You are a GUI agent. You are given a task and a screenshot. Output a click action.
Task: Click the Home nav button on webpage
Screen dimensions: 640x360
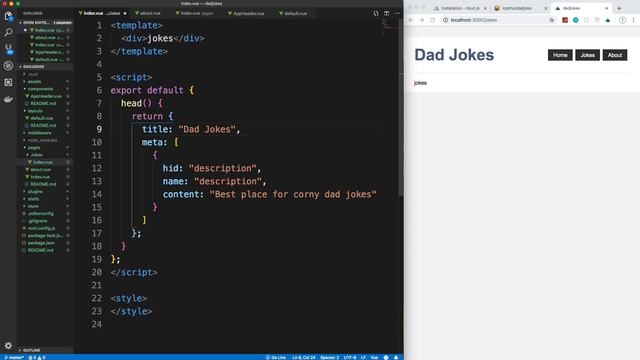tap(560, 55)
